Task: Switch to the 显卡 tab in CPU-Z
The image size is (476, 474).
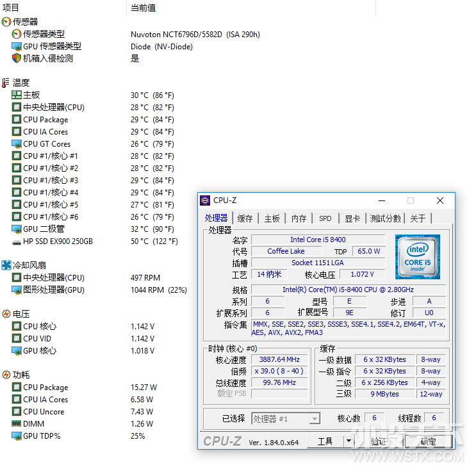Action: [x=352, y=218]
